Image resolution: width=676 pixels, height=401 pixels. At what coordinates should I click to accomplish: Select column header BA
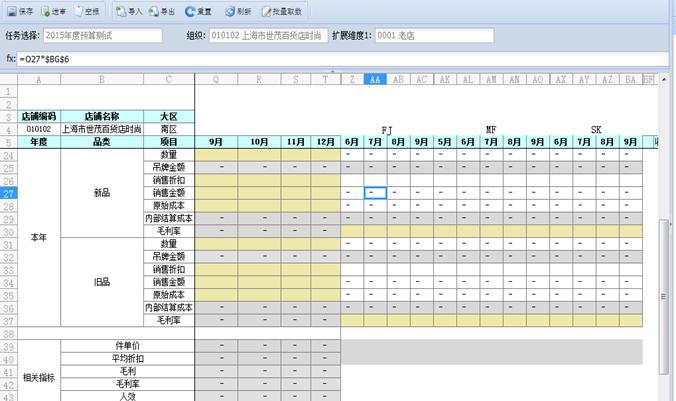tap(630, 79)
